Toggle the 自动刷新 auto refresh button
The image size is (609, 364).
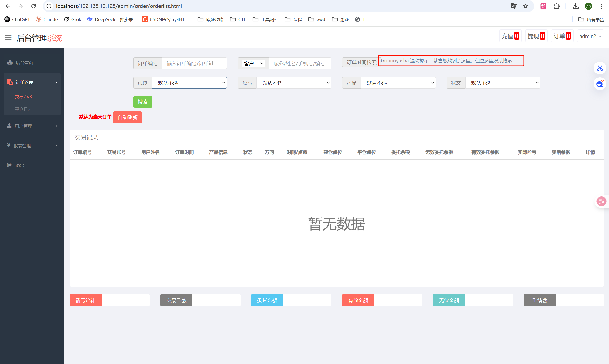click(x=127, y=117)
